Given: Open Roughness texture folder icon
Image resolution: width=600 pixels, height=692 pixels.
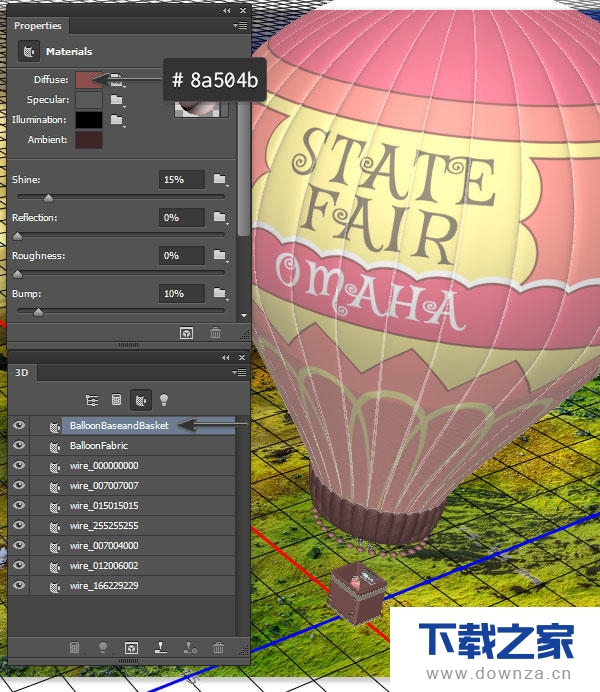Looking at the screenshot, I should [220, 255].
